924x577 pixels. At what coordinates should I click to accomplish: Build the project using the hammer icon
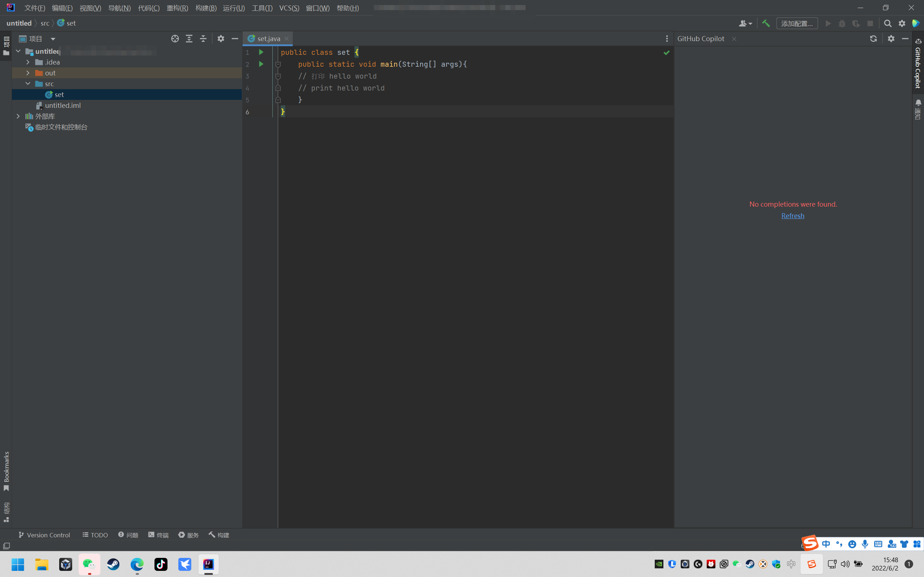coord(766,23)
